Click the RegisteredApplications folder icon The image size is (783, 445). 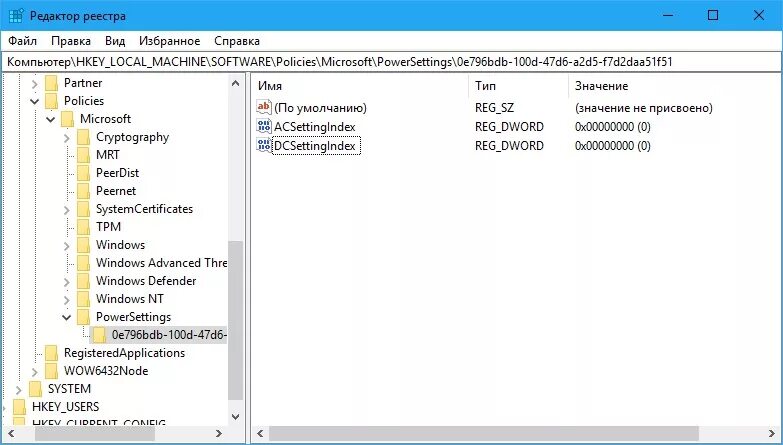tap(51, 353)
